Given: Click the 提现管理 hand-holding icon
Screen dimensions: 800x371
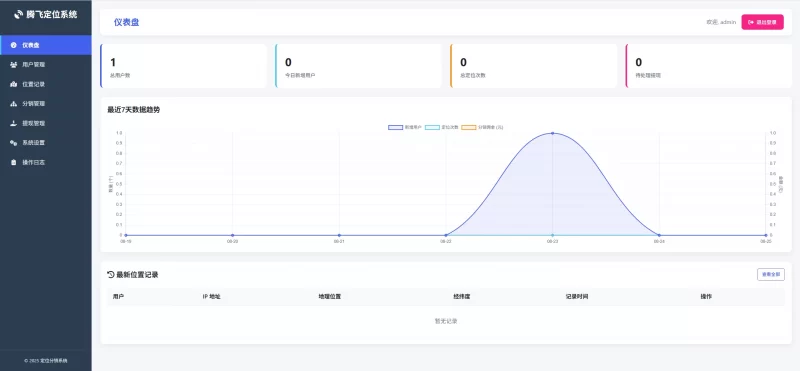Looking at the screenshot, I should [14, 123].
